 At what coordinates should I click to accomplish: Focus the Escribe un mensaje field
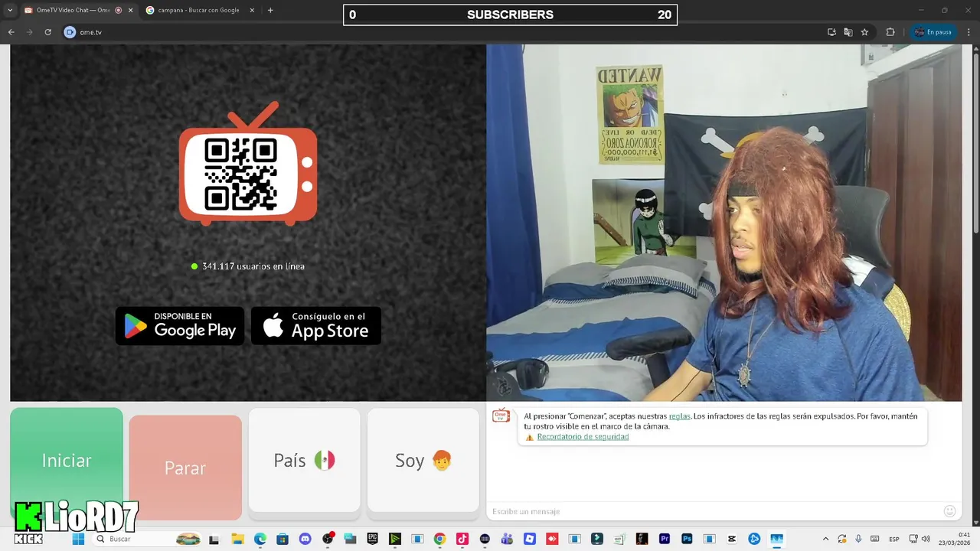tap(712, 511)
